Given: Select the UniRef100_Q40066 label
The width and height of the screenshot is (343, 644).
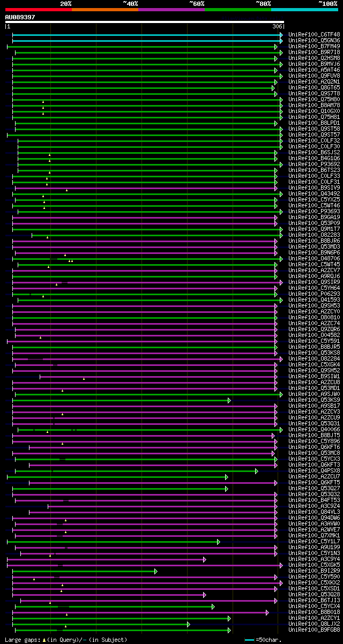Looking at the screenshot, I should coord(314,429).
